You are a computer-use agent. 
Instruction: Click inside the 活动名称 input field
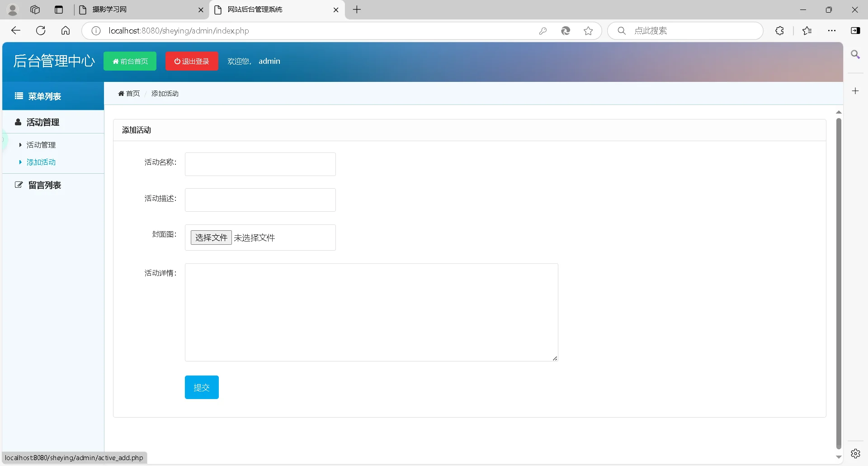[260, 164]
